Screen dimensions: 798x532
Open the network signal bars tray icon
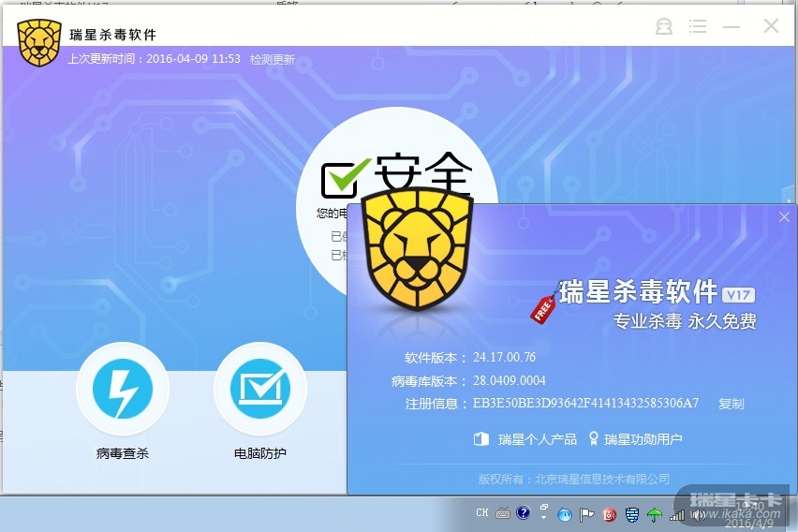(677, 516)
